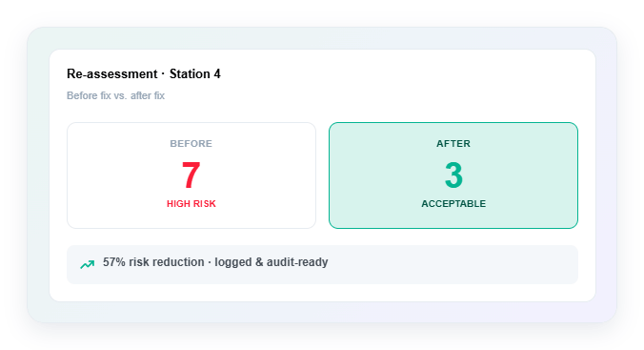
Task: Click the 57% figure in summary
Action: coord(114,262)
